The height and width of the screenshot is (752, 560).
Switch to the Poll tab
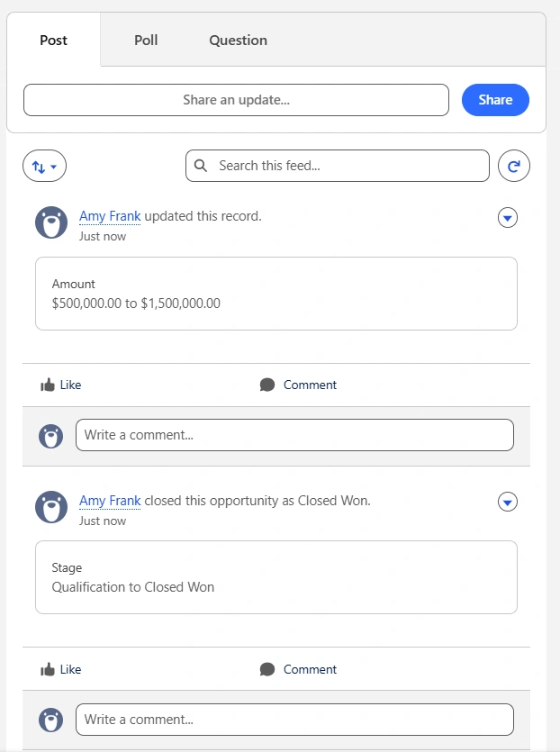pos(146,41)
